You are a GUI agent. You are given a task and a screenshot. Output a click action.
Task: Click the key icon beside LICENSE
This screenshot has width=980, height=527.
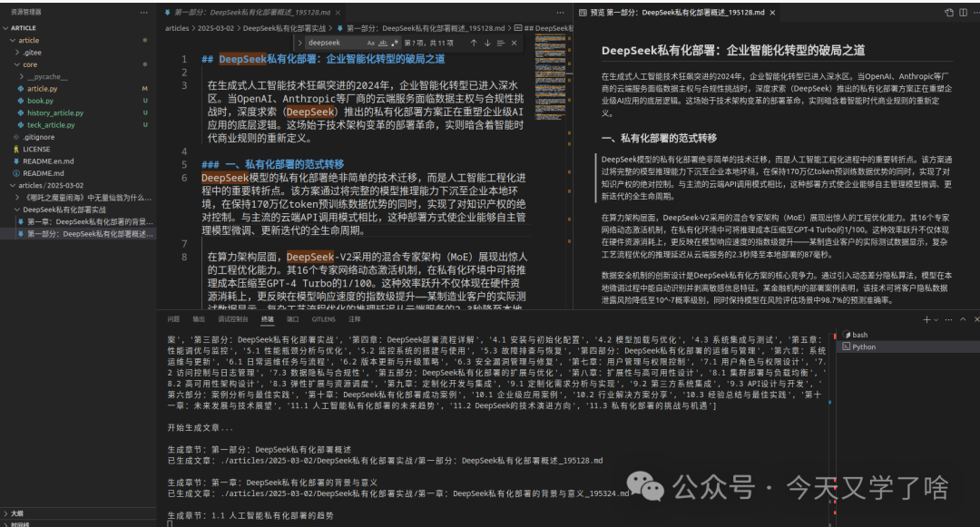click(x=16, y=150)
